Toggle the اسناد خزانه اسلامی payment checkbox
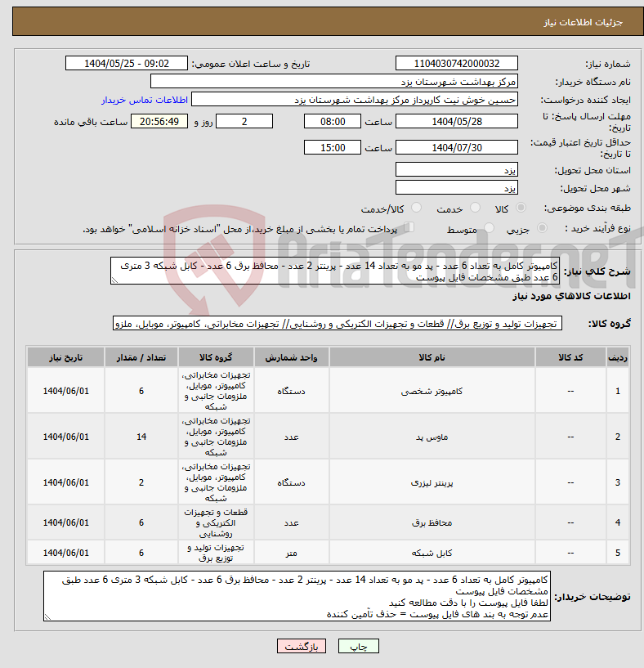Image resolution: width=644 pixels, height=668 pixels. click(x=409, y=227)
